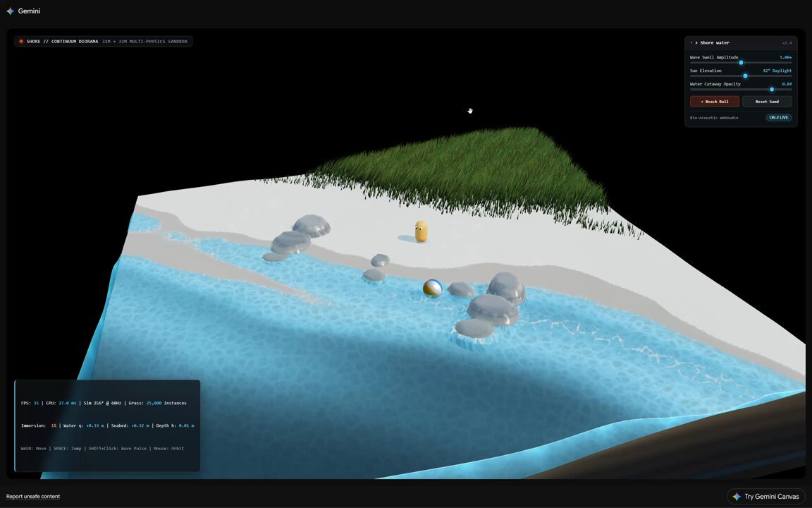812x508 pixels.
Task: Click the 'CPU: 27.0 ms' readout
Action: 61,404
